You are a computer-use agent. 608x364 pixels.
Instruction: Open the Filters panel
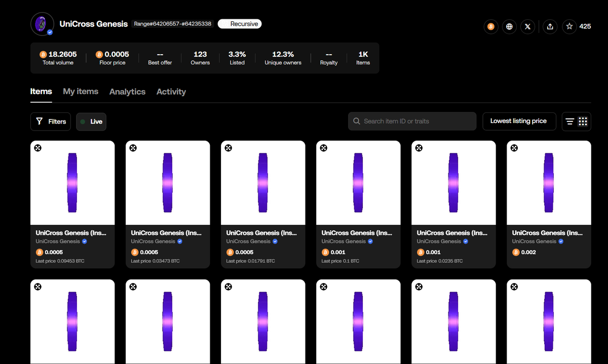click(x=51, y=122)
